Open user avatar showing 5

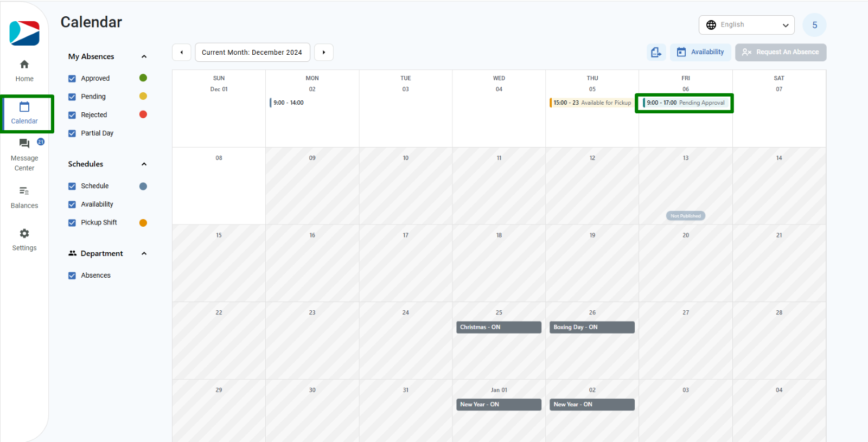[x=814, y=25]
